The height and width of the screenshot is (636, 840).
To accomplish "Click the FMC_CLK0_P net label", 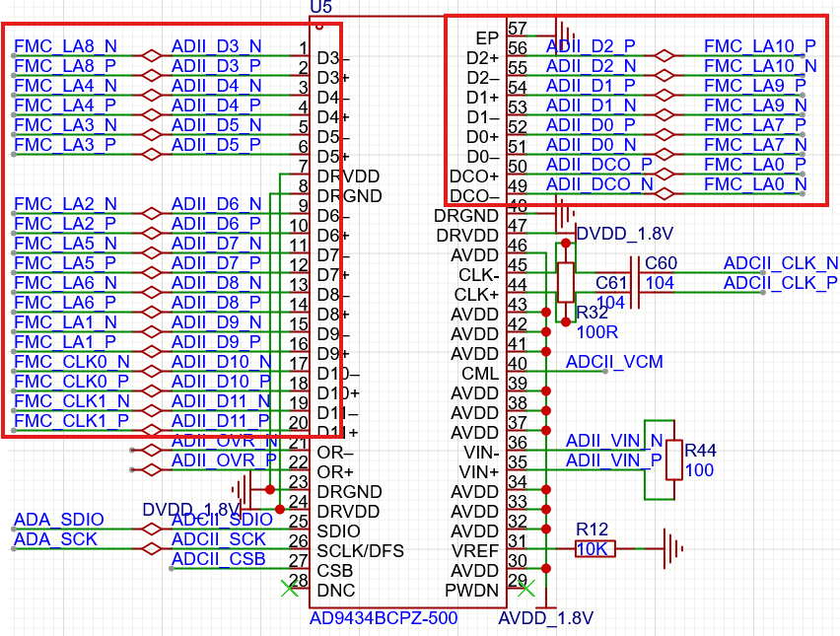I will (x=71, y=382).
